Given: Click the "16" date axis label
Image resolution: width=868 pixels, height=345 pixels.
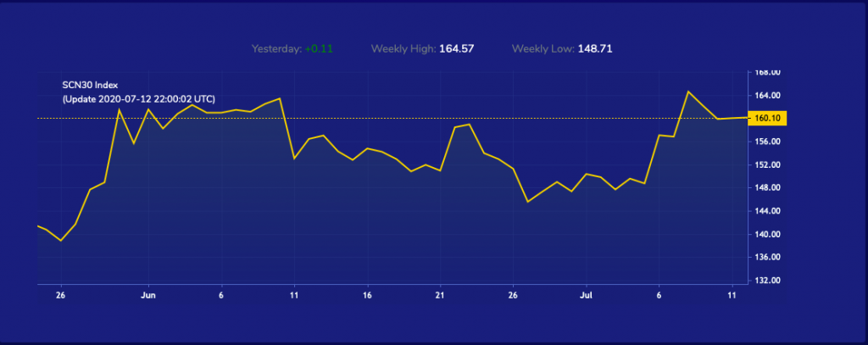Looking at the screenshot, I should (367, 296).
